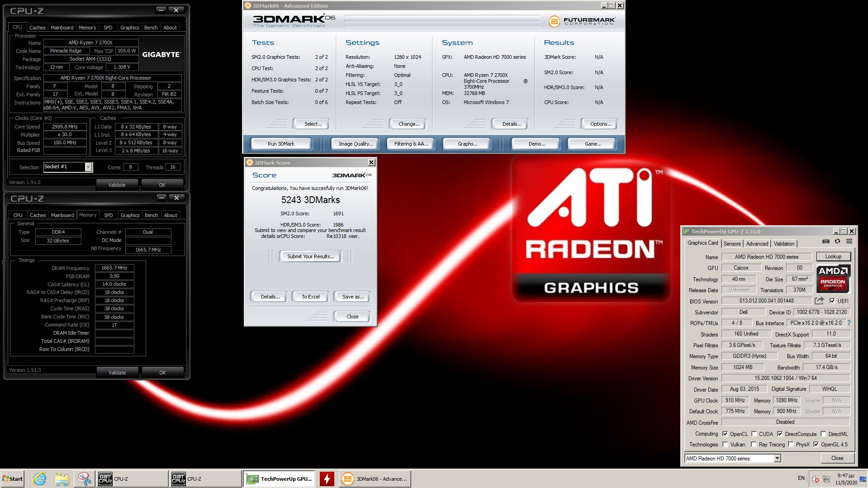Click the Driver Version field in GPU-Z
The height and width of the screenshot is (488, 868).
click(786, 378)
